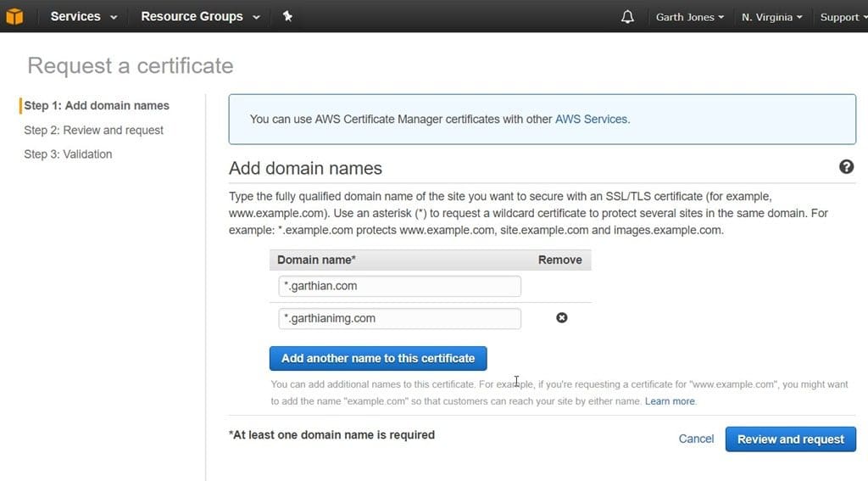This screenshot has width=868, height=481.
Task: Open the Garth Jones account menu
Action: [x=690, y=17]
